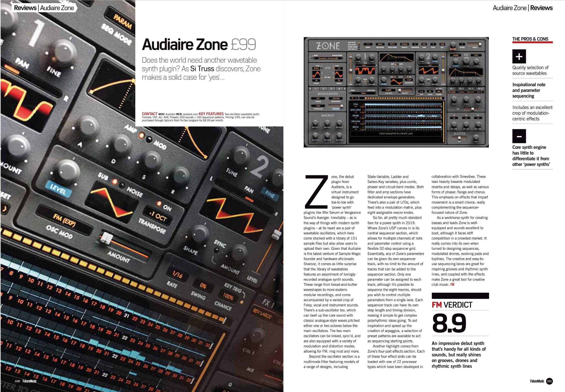
Task: Select the FX 3 tab in small screenshot
Action: tap(471, 89)
